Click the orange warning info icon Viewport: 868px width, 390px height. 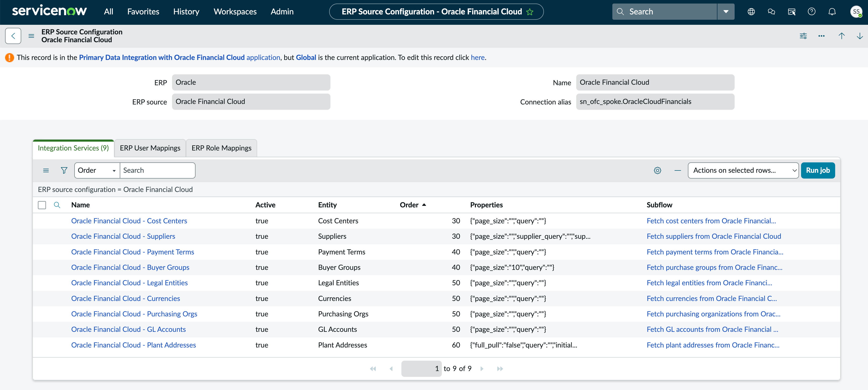(9, 58)
